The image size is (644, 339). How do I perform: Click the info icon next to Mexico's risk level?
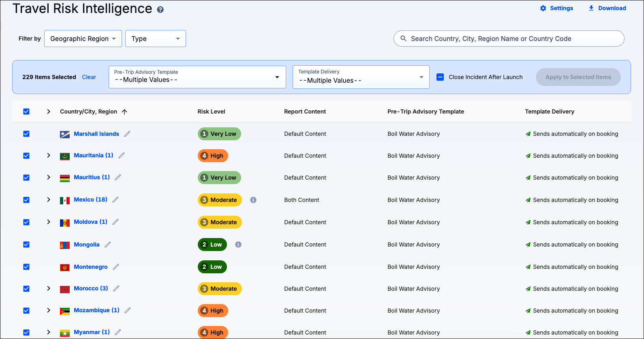pyautogui.click(x=253, y=200)
